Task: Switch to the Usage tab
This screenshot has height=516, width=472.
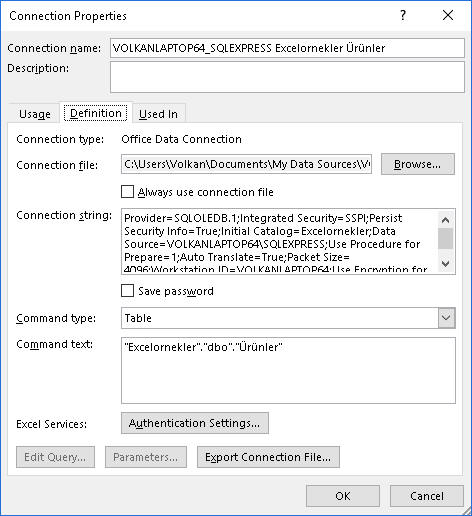Action: tap(35, 114)
